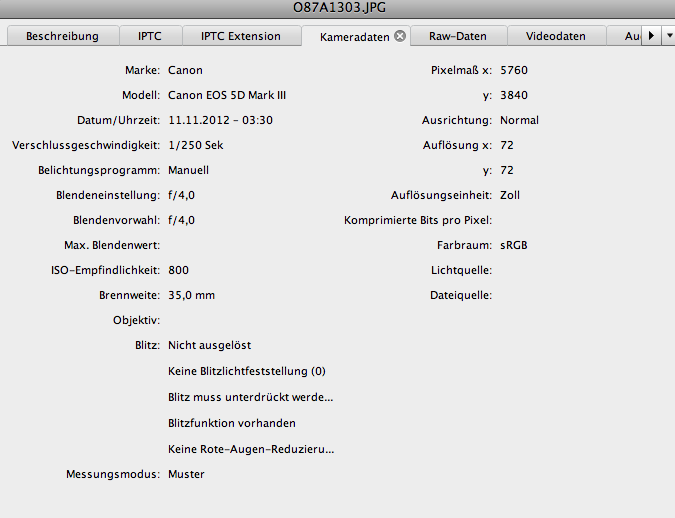Screen dimensions: 675x518
Task: Select the Belichtungsprogramm value Manuell
Action: pyautogui.click(x=189, y=170)
